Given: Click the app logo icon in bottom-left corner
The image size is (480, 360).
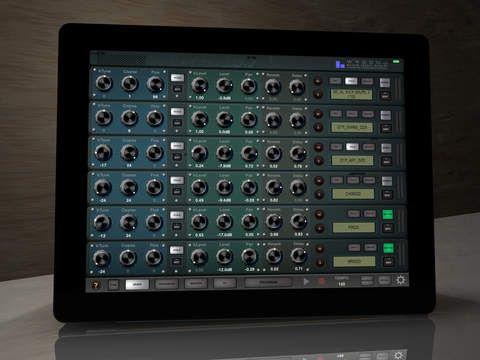Looking at the screenshot, I should (96, 285).
